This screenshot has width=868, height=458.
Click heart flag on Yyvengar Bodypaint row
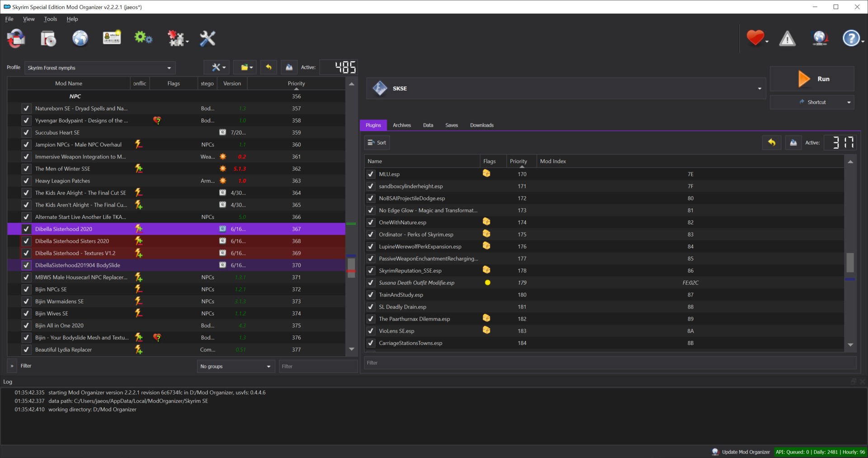[157, 120]
